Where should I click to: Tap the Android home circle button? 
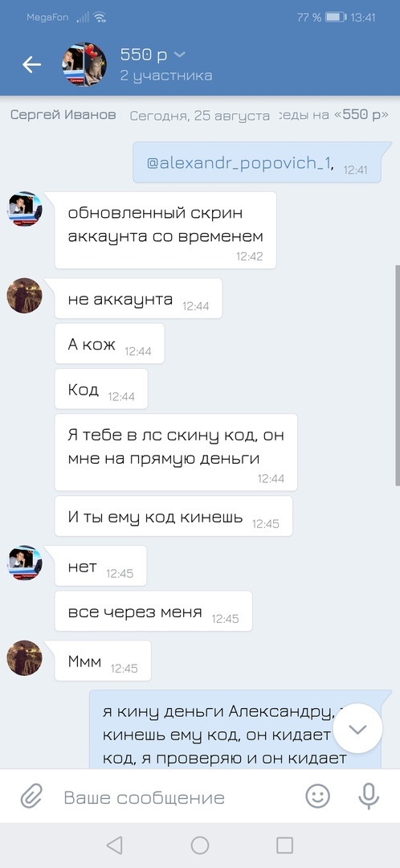[200, 845]
